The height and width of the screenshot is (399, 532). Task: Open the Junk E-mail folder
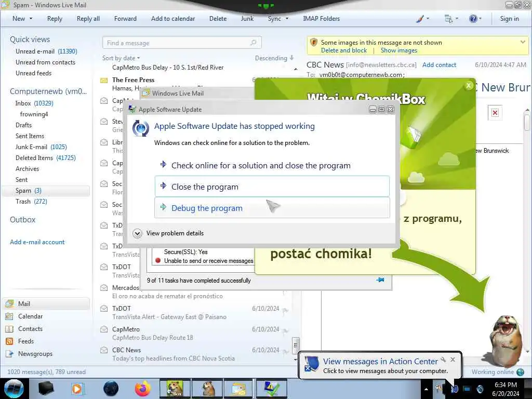[x=41, y=147]
